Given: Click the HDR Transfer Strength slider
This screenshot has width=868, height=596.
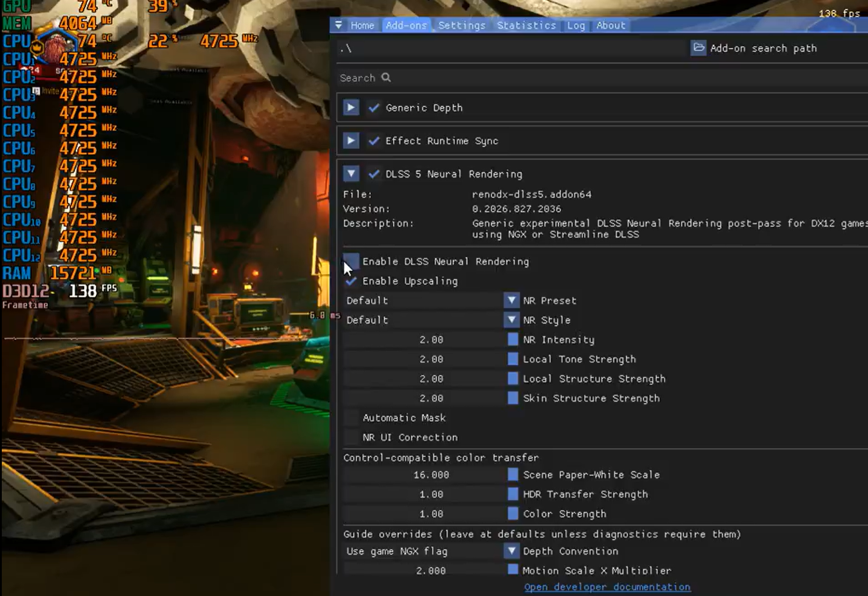Looking at the screenshot, I should pyautogui.click(x=431, y=495).
